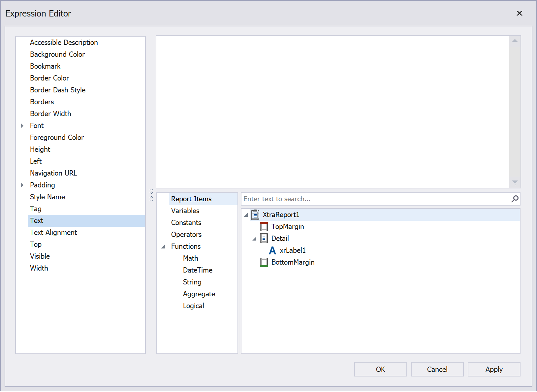Collapse the Detail tree node
This screenshot has width=537, height=392.
[254, 238]
